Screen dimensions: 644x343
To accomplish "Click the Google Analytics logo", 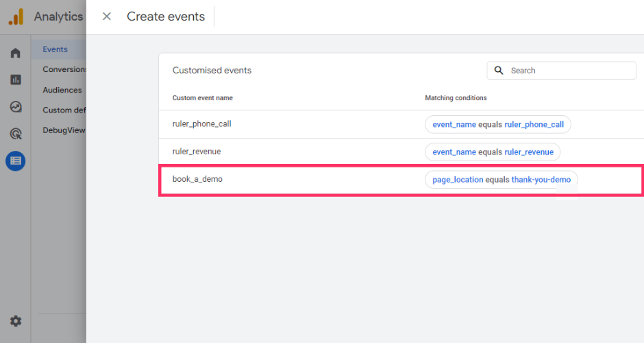I will pos(16,16).
